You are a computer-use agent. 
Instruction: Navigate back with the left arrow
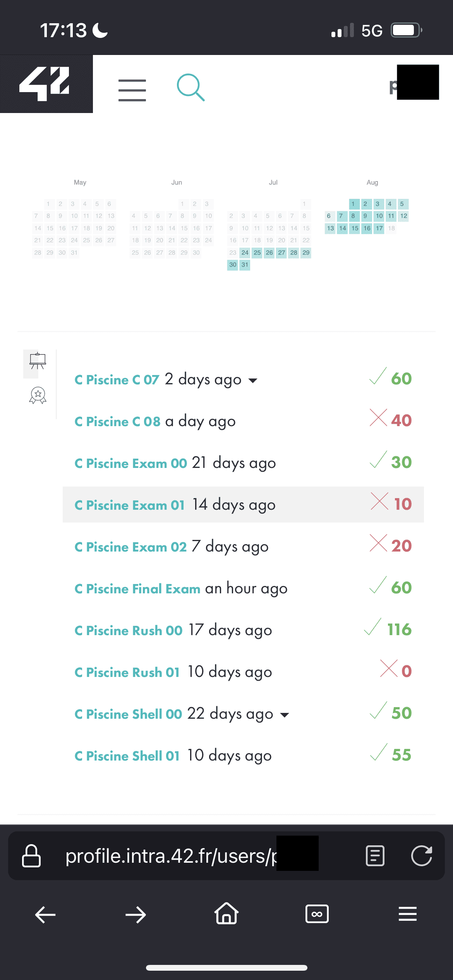click(45, 915)
